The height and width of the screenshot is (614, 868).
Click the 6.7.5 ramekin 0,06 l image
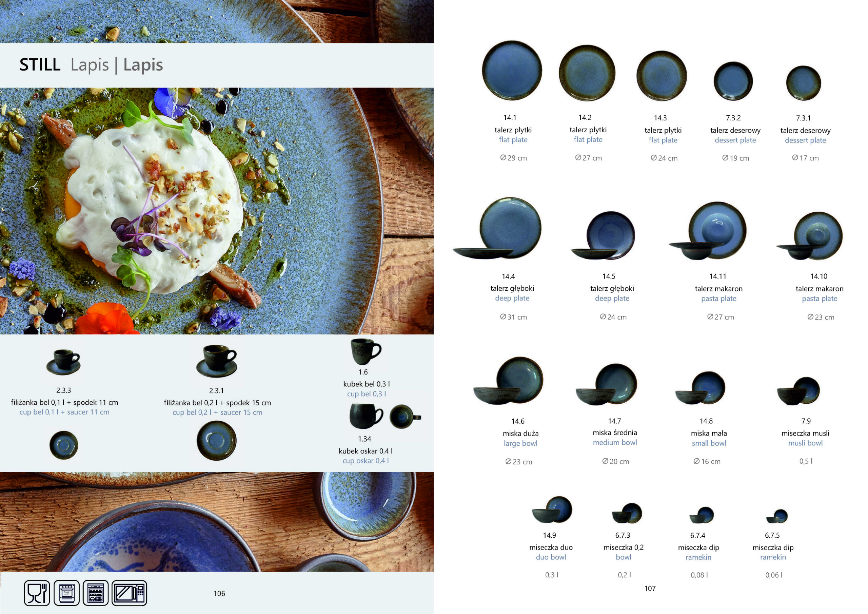click(777, 516)
